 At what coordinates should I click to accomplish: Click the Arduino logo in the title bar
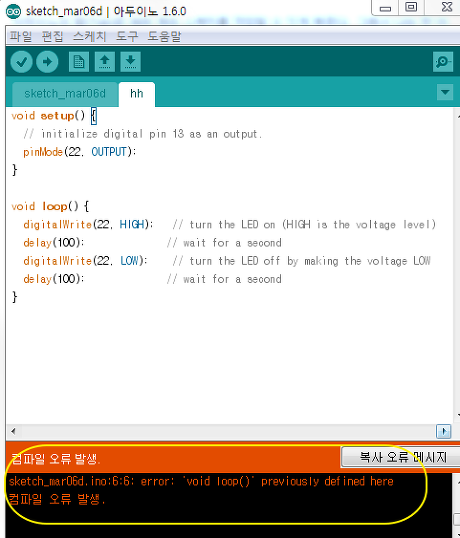pos(13,12)
